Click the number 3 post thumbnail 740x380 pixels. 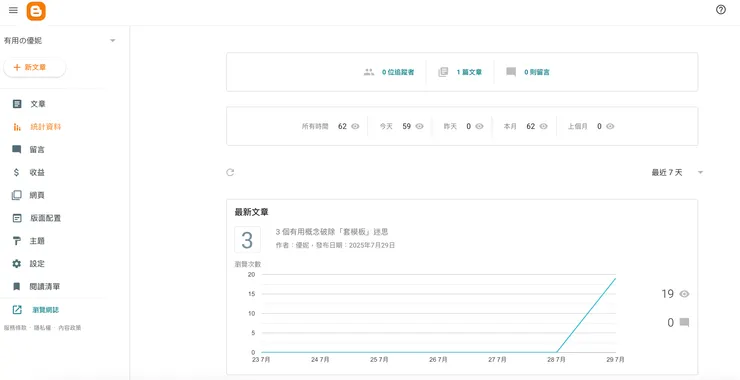click(x=247, y=240)
